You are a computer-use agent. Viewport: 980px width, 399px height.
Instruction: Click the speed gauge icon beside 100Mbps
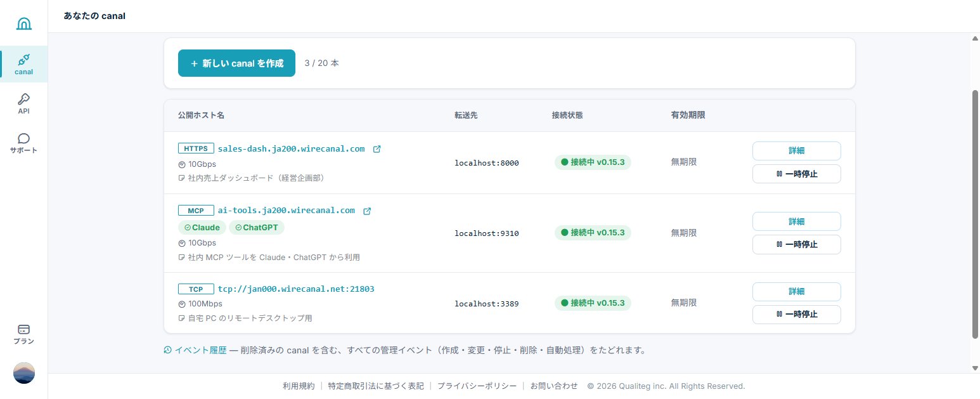point(182,304)
